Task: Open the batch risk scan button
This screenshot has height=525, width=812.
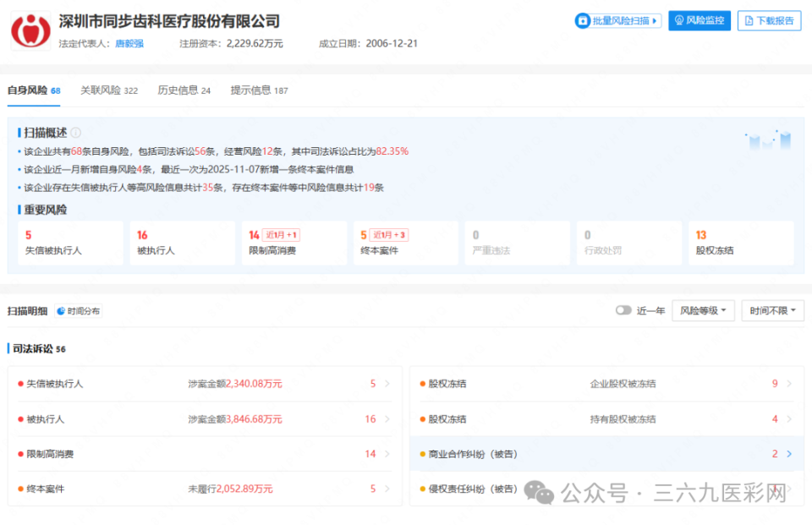Action: pos(618,20)
